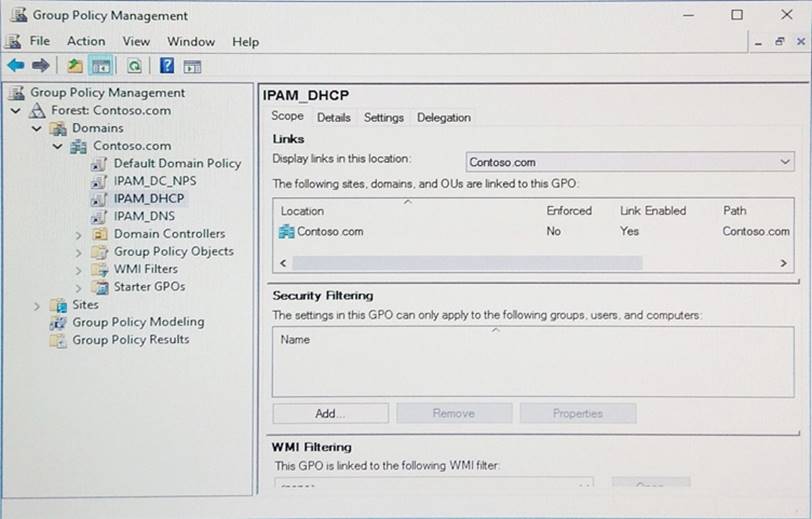The height and width of the screenshot is (519, 812).
Task: Click the horizontal scrollbar in Links list
Action: (x=466, y=263)
